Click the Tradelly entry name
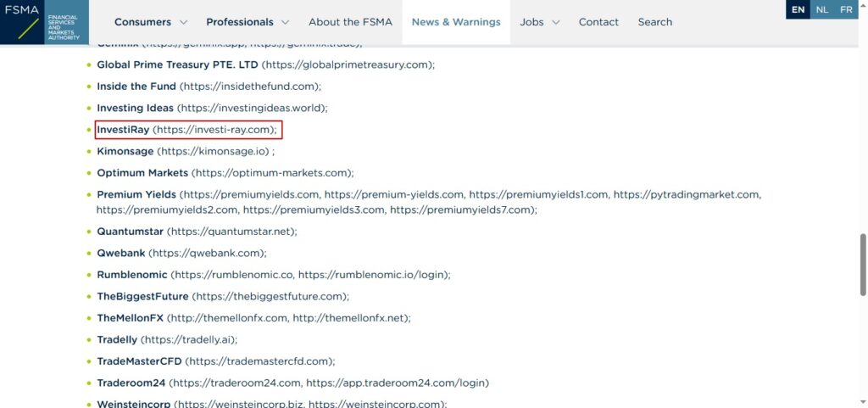 (x=117, y=339)
